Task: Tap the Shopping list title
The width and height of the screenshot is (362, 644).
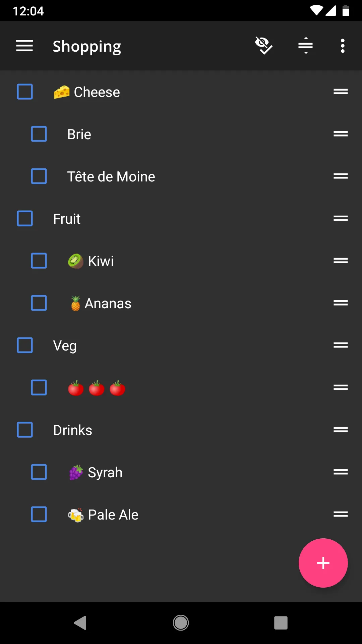Action: 87,46
